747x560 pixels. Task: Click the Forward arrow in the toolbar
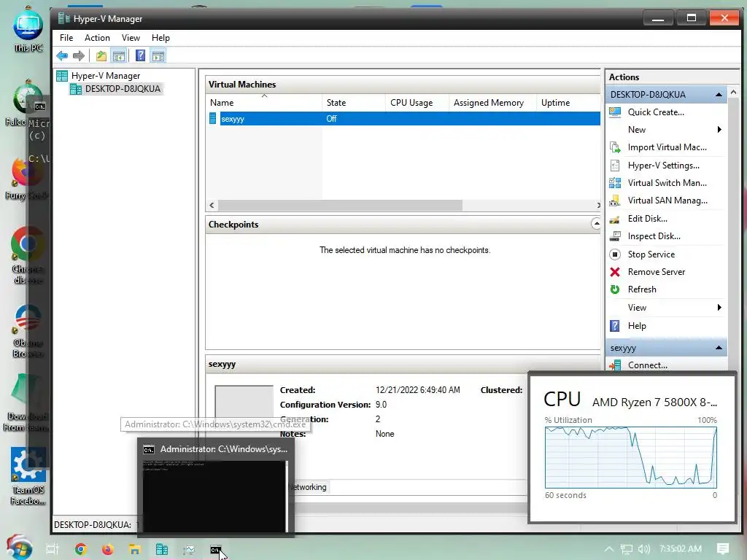click(79, 55)
